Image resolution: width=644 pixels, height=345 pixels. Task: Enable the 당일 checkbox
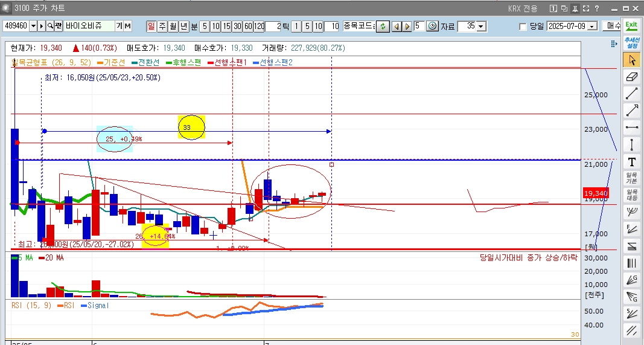coord(523,27)
